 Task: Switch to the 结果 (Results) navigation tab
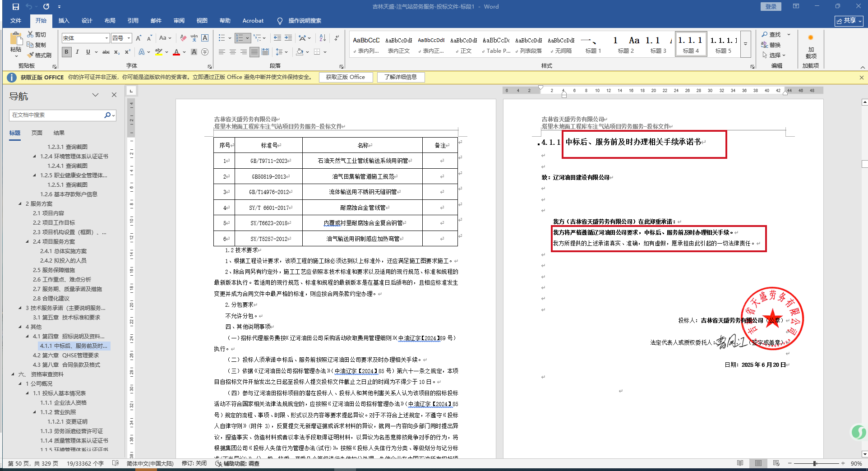(59, 133)
